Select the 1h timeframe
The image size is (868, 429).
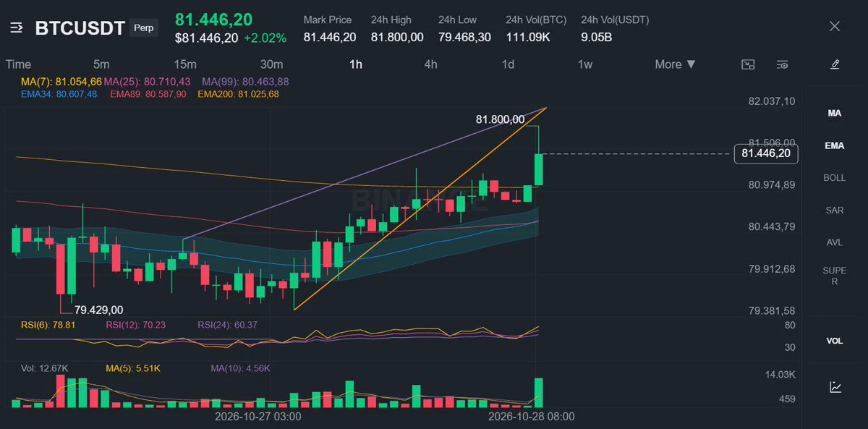click(356, 64)
